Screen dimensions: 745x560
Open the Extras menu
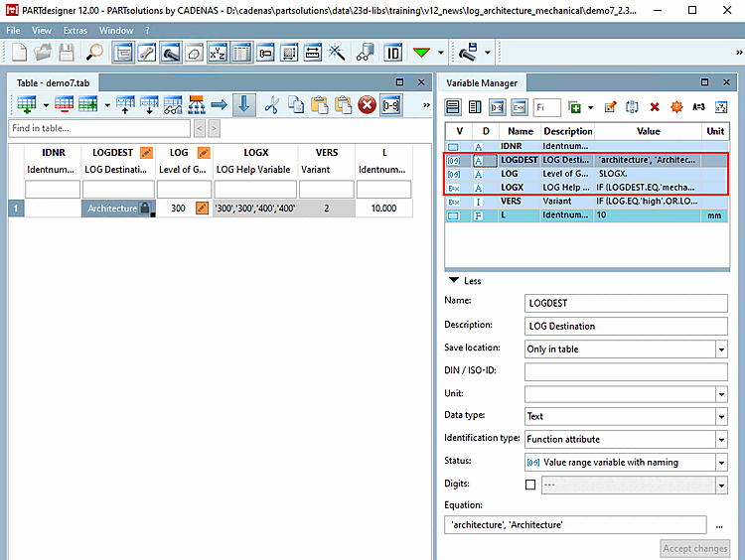[75, 31]
